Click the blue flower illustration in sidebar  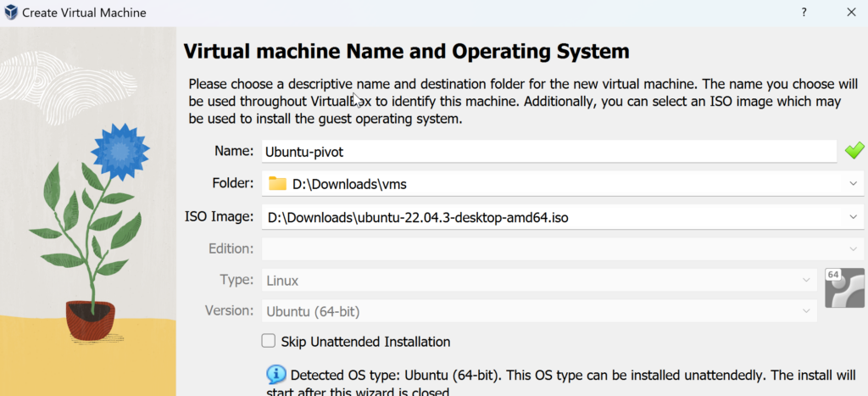(120, 151)
